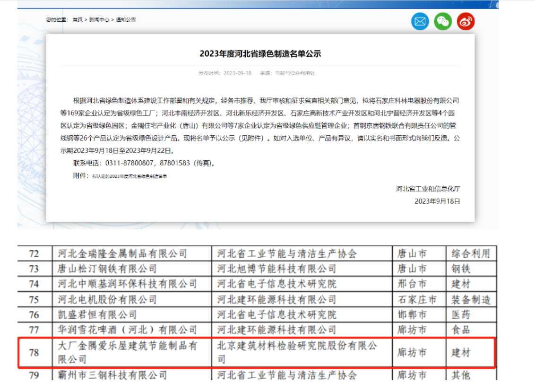
Task: Select the industry cell 钢铁
Action: tap(471, 269)
